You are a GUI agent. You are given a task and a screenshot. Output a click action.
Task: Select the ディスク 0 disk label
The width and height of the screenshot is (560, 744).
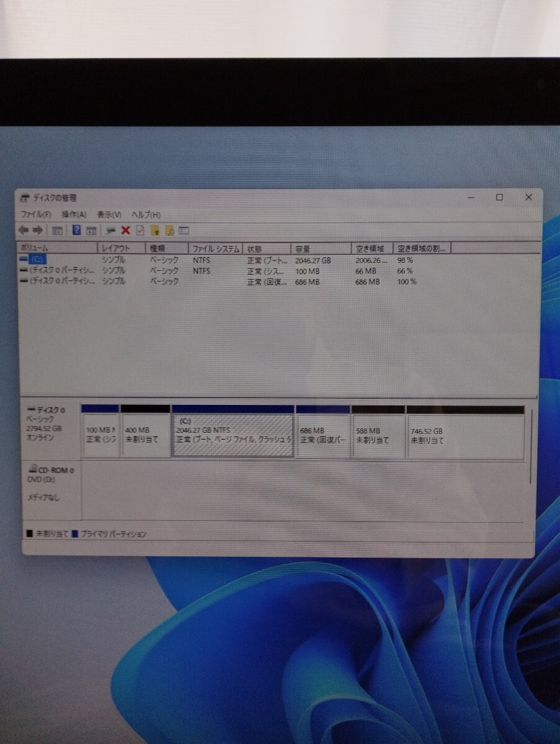click(51, 432)
